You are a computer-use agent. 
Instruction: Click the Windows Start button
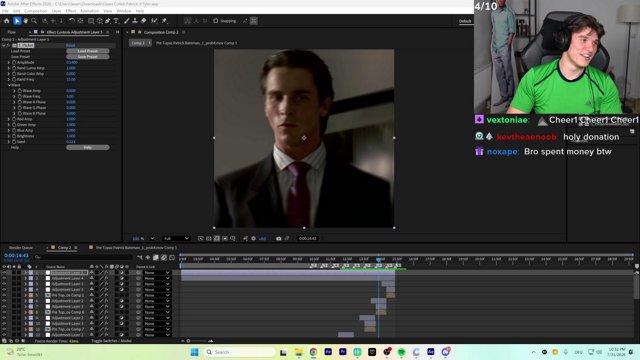[195, 352]
